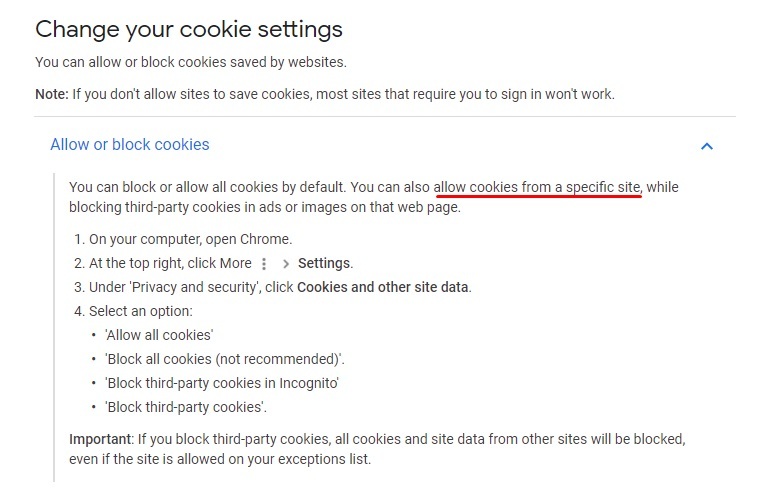Collapse the section with the up chevron

click(706, 146)
